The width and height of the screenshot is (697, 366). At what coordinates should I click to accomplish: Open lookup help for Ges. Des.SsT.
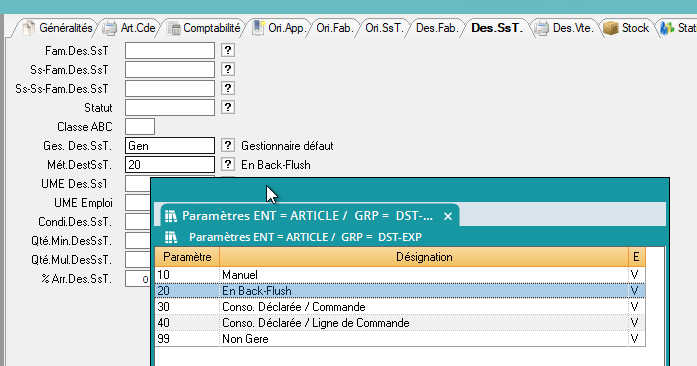[x=228, y=145]
